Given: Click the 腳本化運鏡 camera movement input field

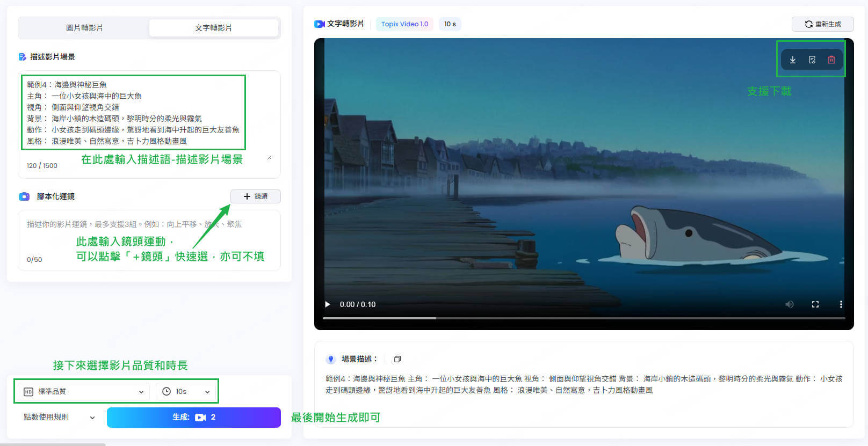Looking at the screenshot, I should pyautogui.click(x=149, y=240).
